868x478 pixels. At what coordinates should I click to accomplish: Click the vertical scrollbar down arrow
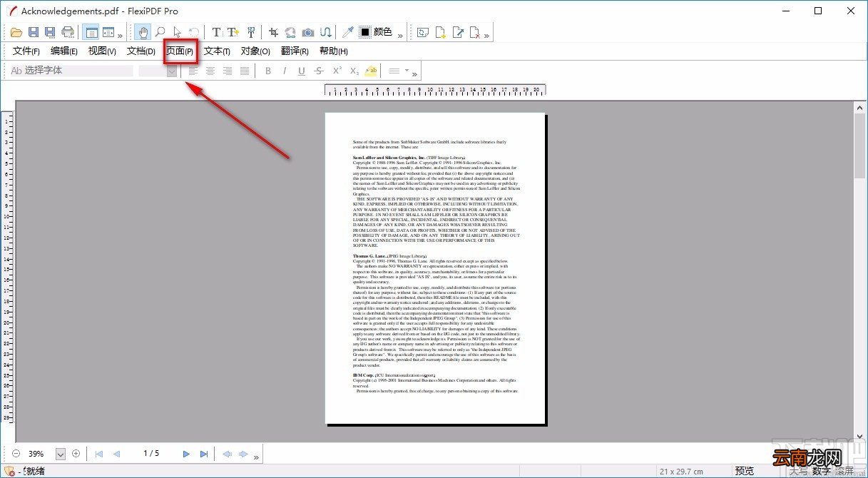pos(859,436)
